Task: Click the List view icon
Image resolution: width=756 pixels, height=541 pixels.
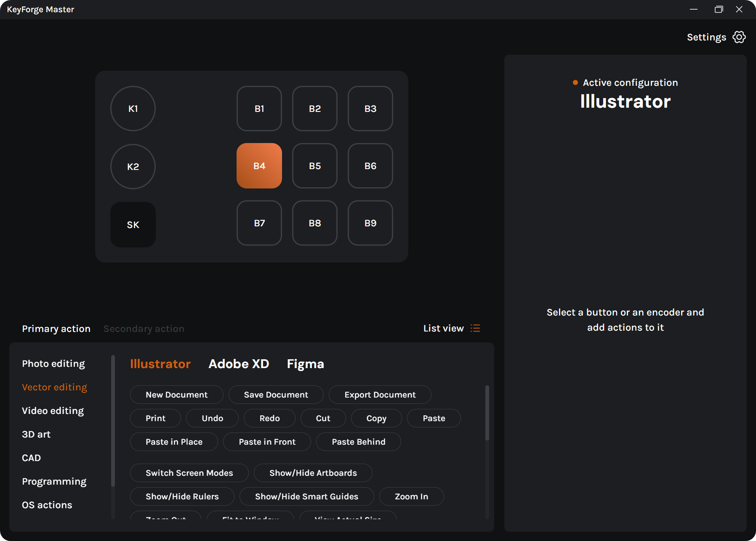Action: (475, 328)
